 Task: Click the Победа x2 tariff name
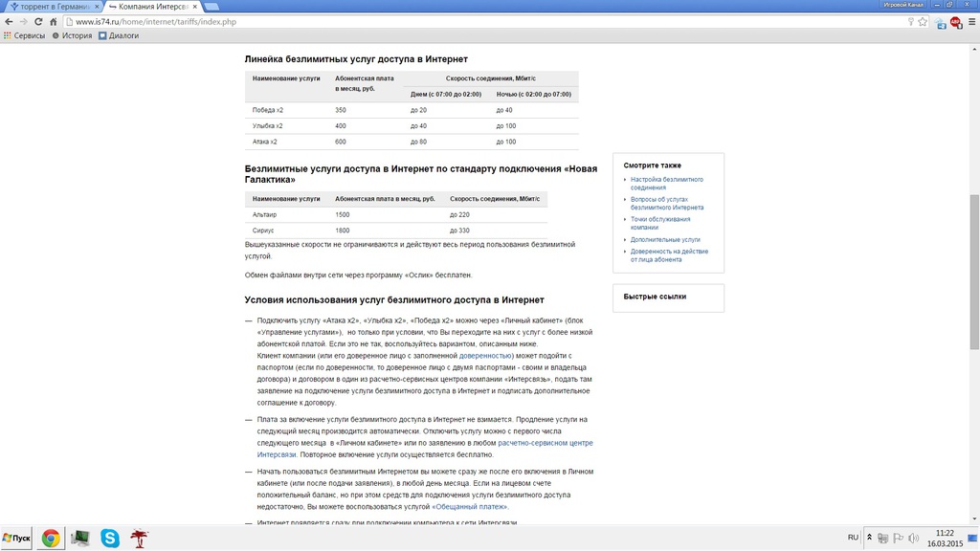point(268,110)
